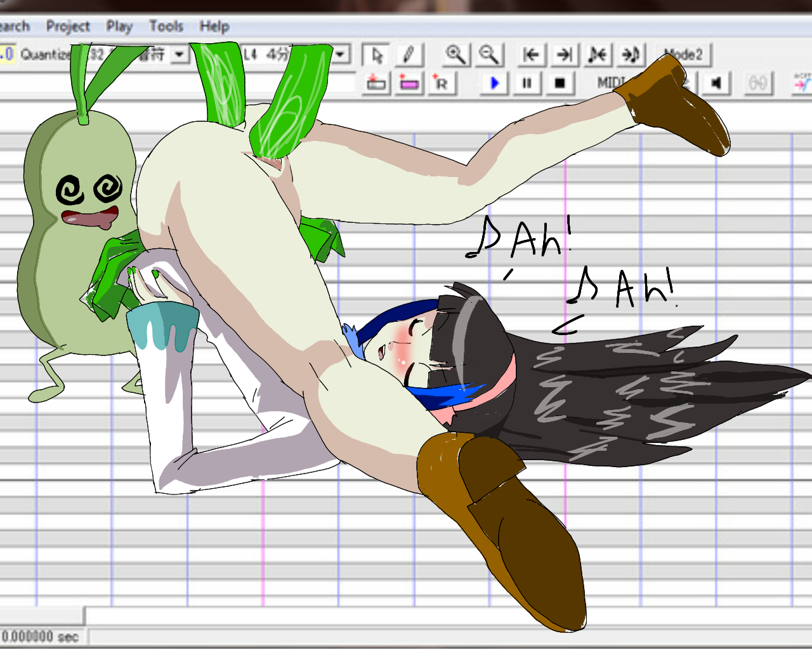Screen dimensions: 812x650
Task: Click the zoom in magnifier
Action: pyautogui.click(x=455, y=55)
